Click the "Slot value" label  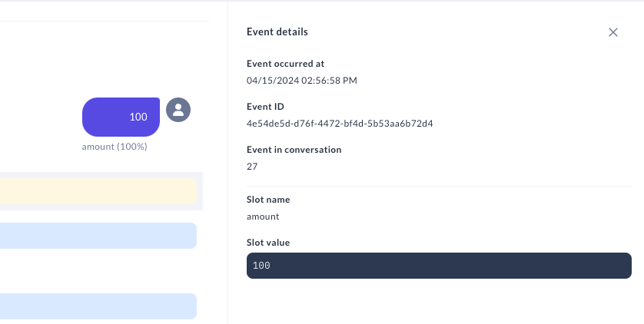click(268, 243)
